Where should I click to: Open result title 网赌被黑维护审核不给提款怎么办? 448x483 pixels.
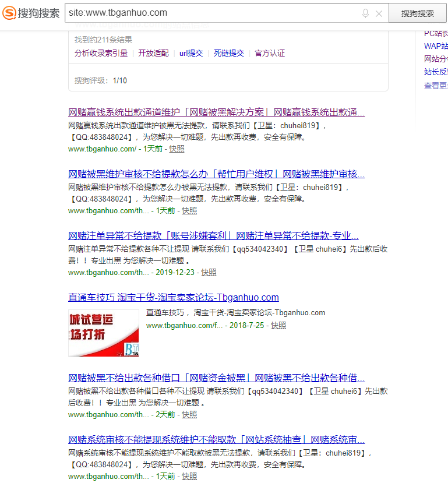(217, 174)
